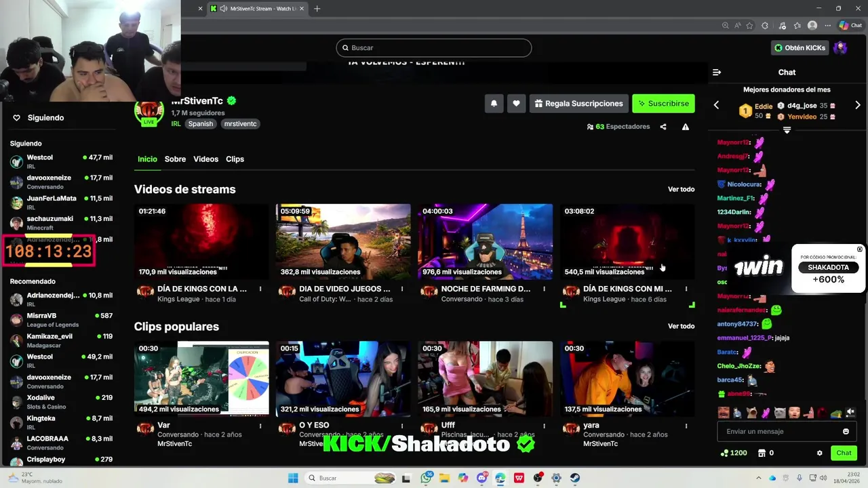This screenshot has width=868, height=488.
Task: Open chat settings gear icon
Action: [x=819, y=453]
